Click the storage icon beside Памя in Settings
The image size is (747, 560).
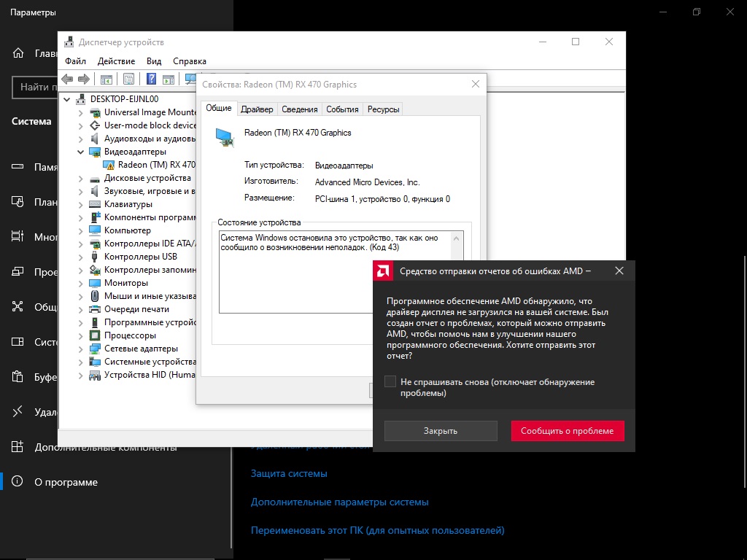tap(18, 167)
